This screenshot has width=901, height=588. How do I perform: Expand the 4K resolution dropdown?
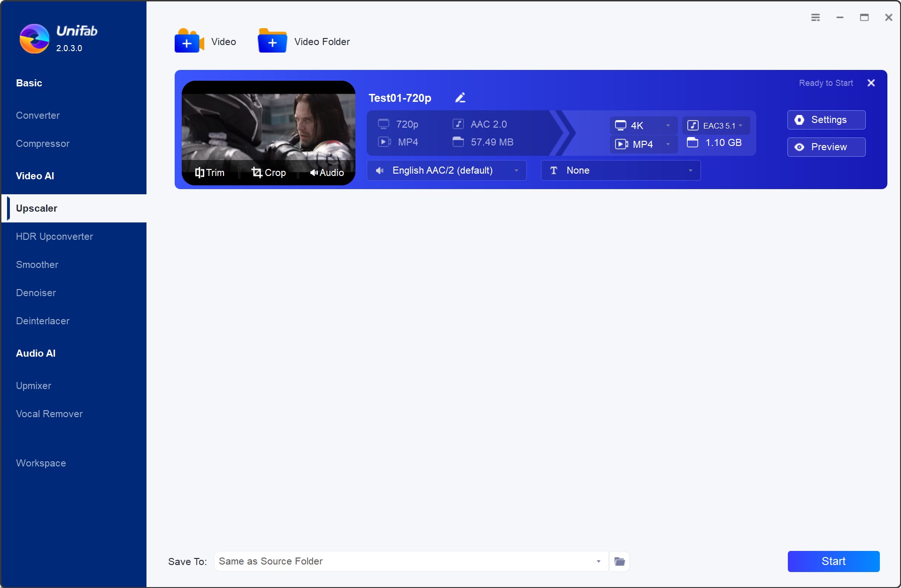644,125
